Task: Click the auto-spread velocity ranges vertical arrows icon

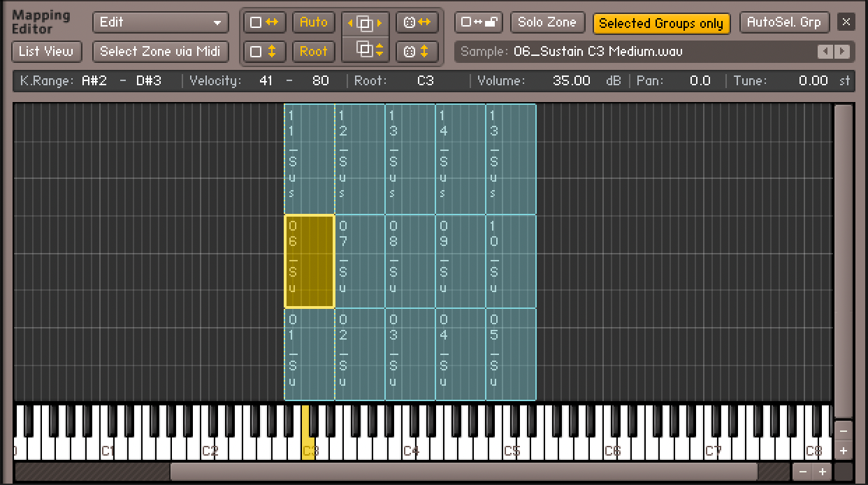Action: (x=263, y=52)
